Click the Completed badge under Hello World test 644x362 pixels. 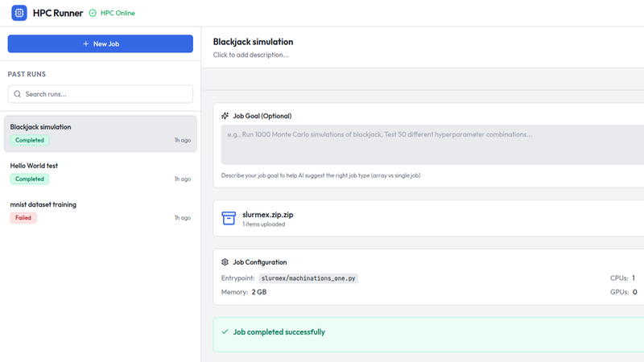[x=30, y=179]
